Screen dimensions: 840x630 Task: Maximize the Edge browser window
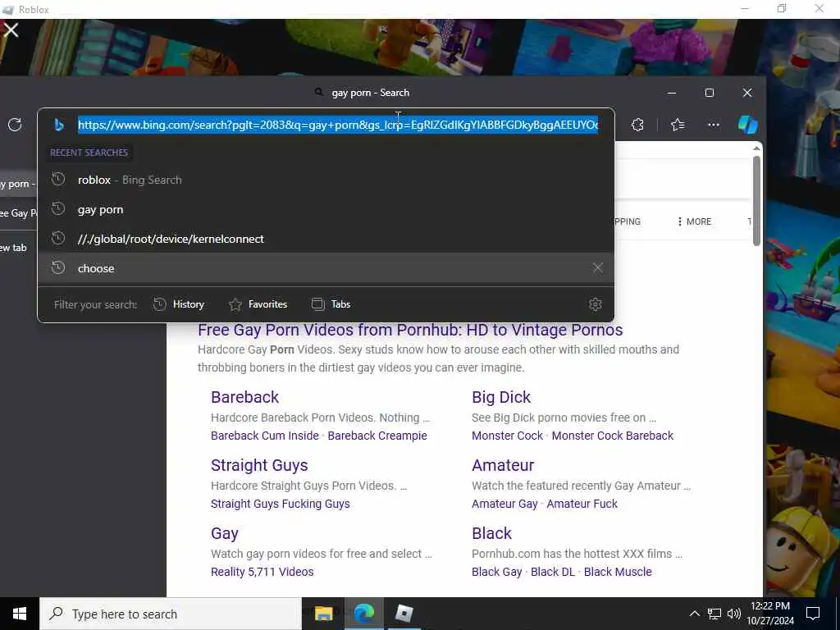[710, 93]
